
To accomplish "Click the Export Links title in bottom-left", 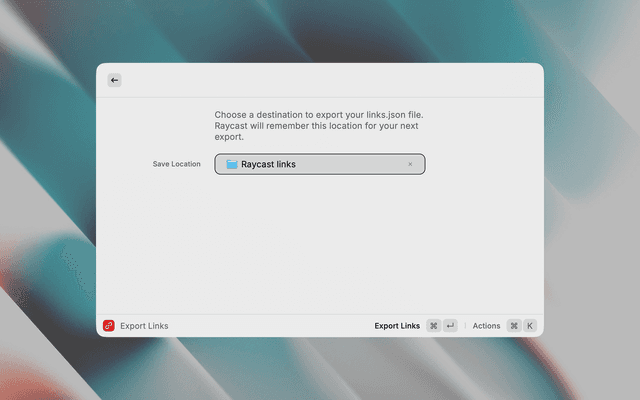I will (144, 326).
